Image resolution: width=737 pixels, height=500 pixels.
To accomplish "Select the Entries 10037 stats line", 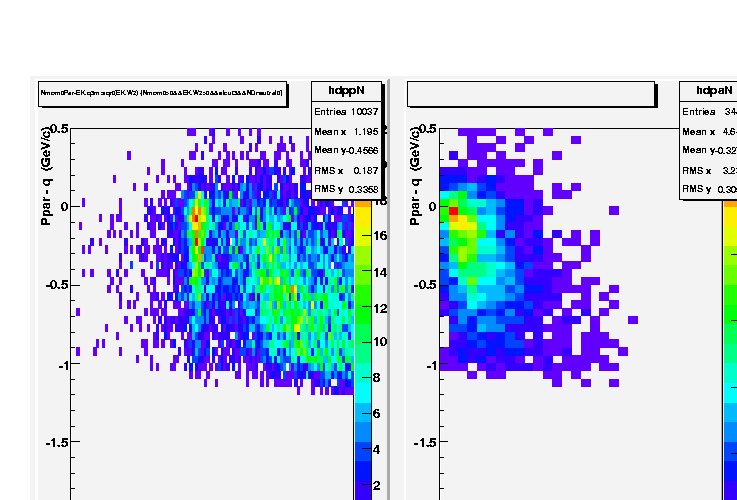I will [346, 112].
